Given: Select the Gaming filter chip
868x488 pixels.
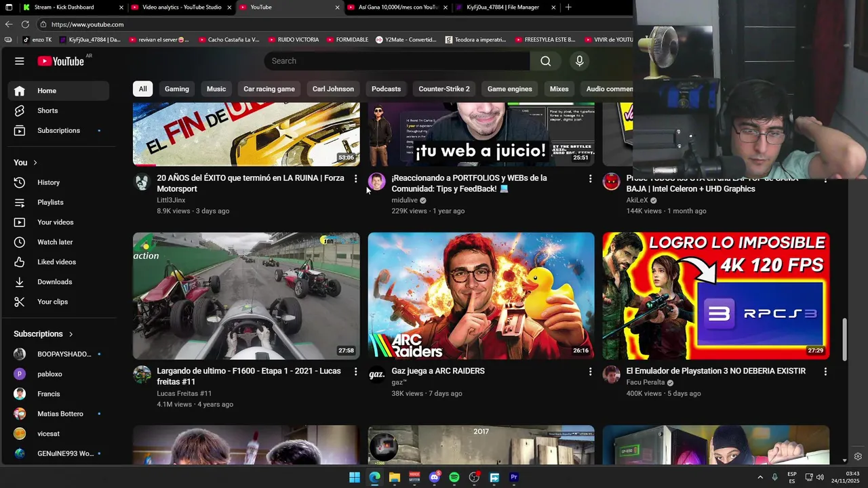Looking at the screenshot, I should (x=176, y=89).
